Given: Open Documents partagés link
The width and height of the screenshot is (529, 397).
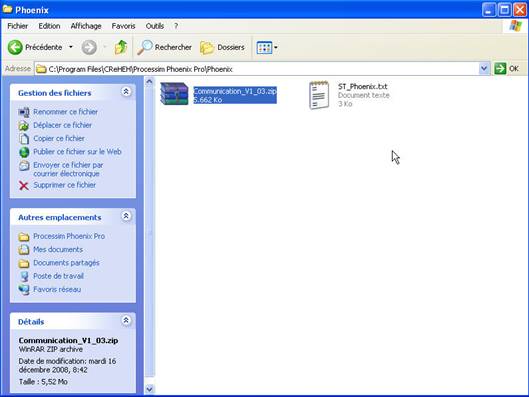Looking at the screenshot, I should click(x=66, y=263).
